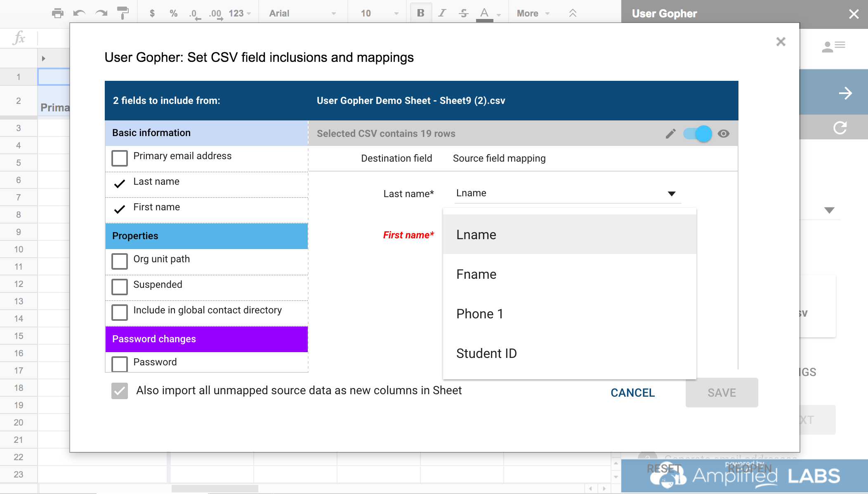Screen dimensions: 868x494
Task: Click the undo arrow icon
Action: click(79, 13)
